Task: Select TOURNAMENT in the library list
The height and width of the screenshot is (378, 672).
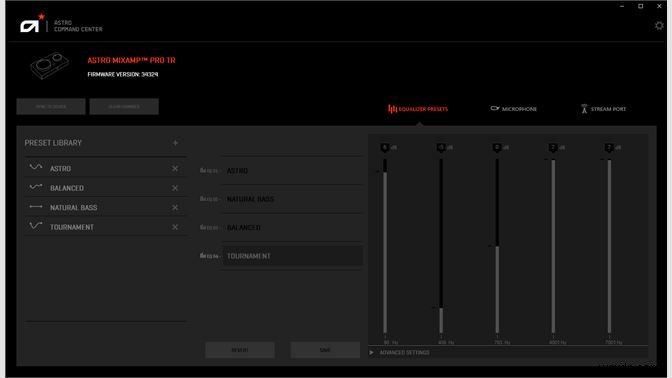Action: [x=105, y=227]
